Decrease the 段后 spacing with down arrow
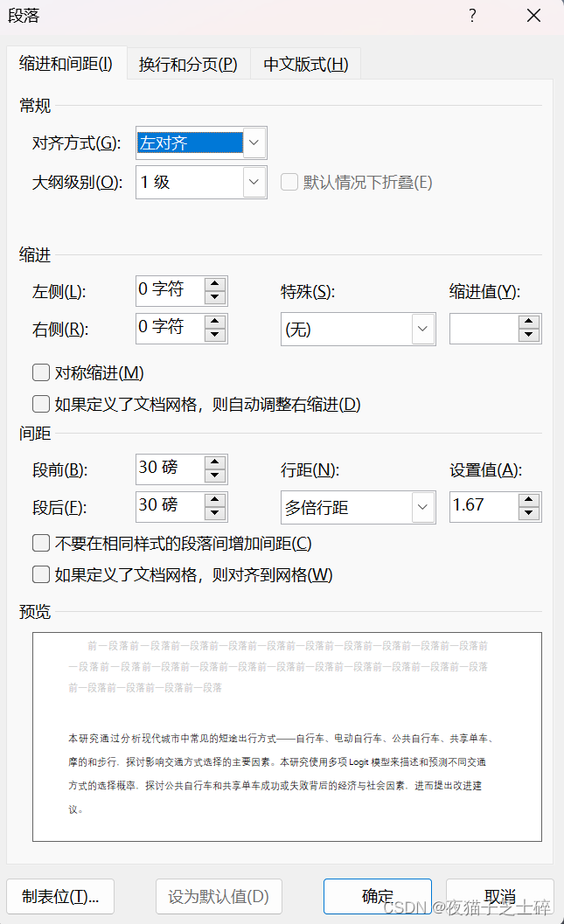 tap(215, 514)
